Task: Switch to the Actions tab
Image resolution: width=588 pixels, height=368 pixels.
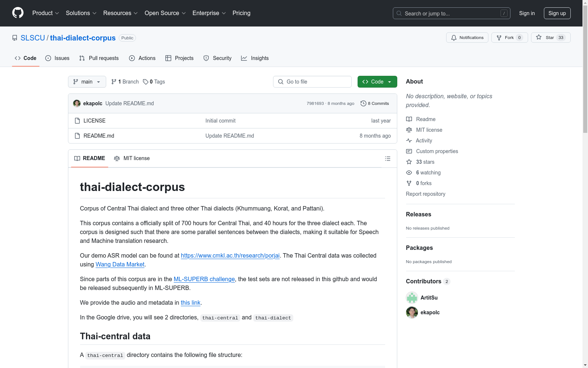Action: coord(142,58)
